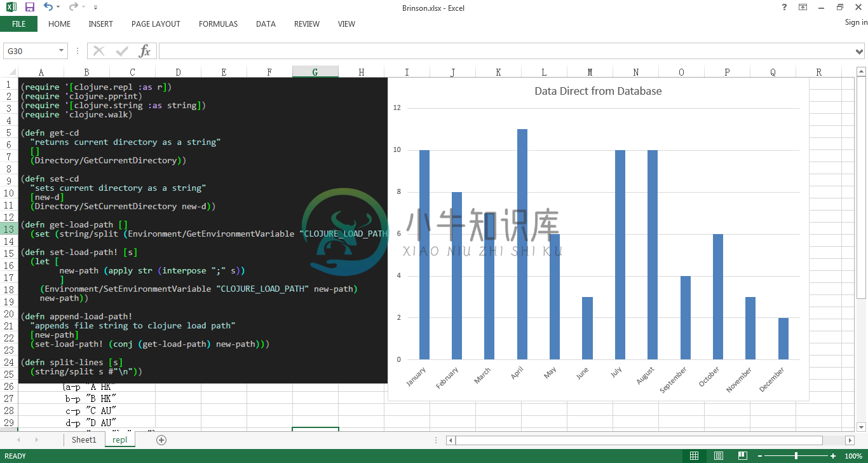Switch to Sheet1 tab
Viewport: 868px width, 463px height.
click(x=84, y=439)
